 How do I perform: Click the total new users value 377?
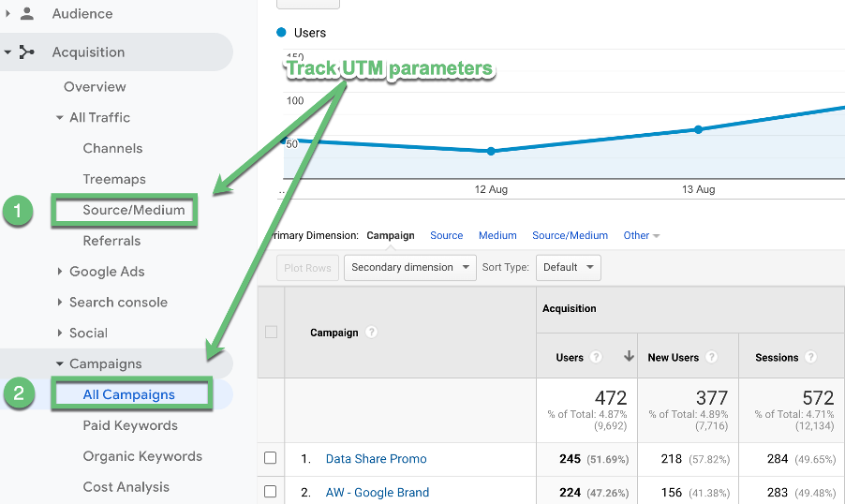(x=712, y=398)
